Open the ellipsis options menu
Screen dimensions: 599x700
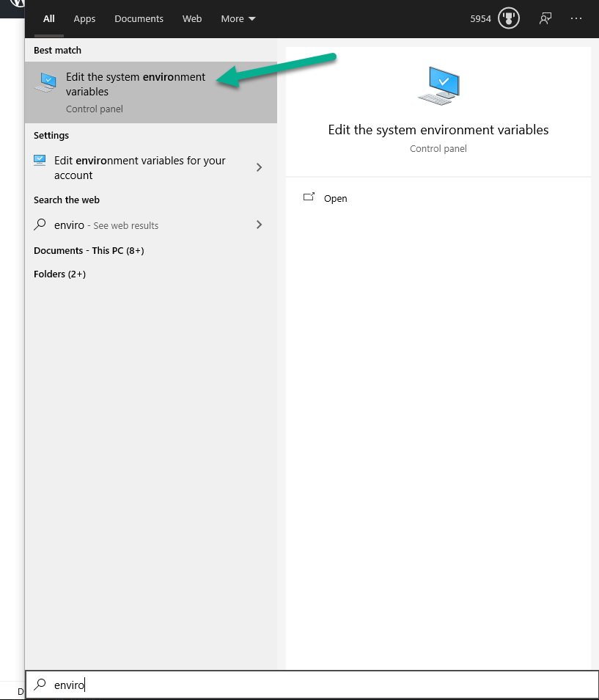click(x=576, y=18)
